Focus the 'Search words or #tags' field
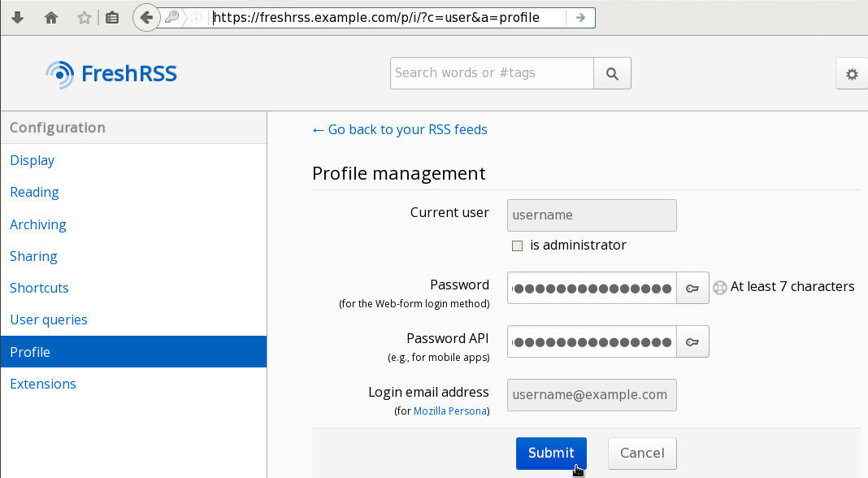Viewport: 868px width, 478px height. click(492, 73)
